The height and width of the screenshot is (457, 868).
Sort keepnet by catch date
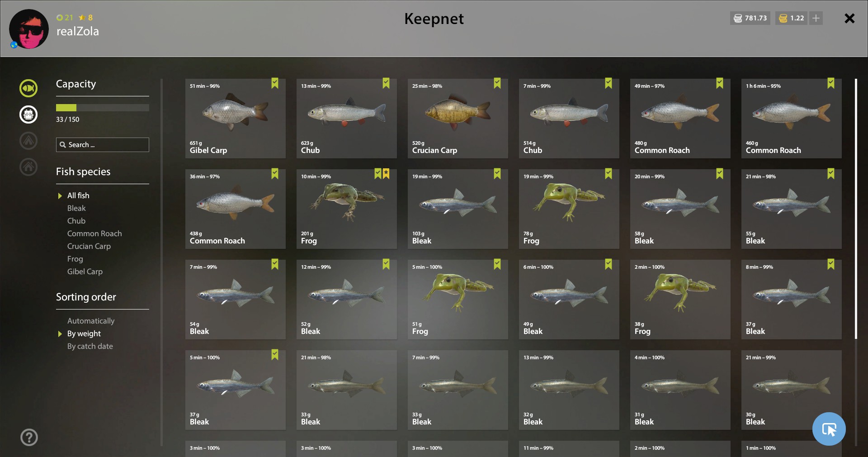tap(90, 346)
